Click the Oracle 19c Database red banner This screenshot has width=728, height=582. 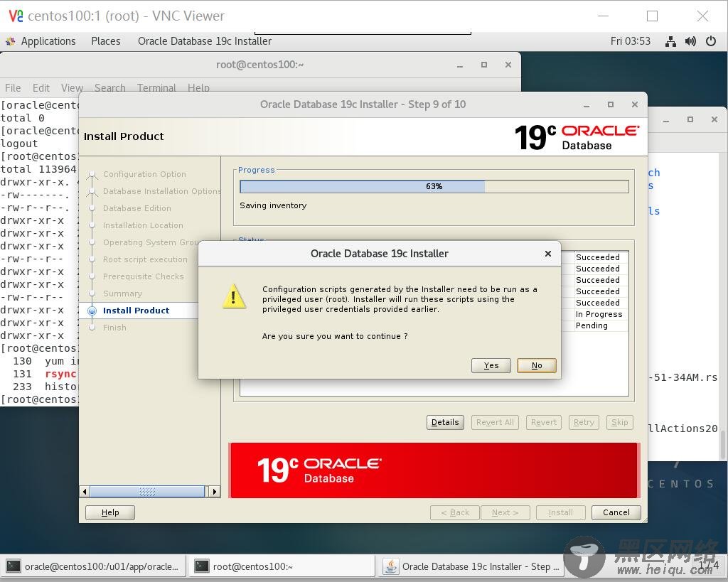[434, 470]
